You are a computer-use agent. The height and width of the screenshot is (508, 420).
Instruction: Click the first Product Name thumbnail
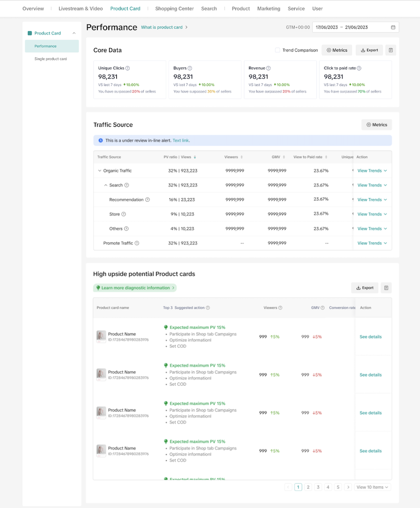point(101,336)
